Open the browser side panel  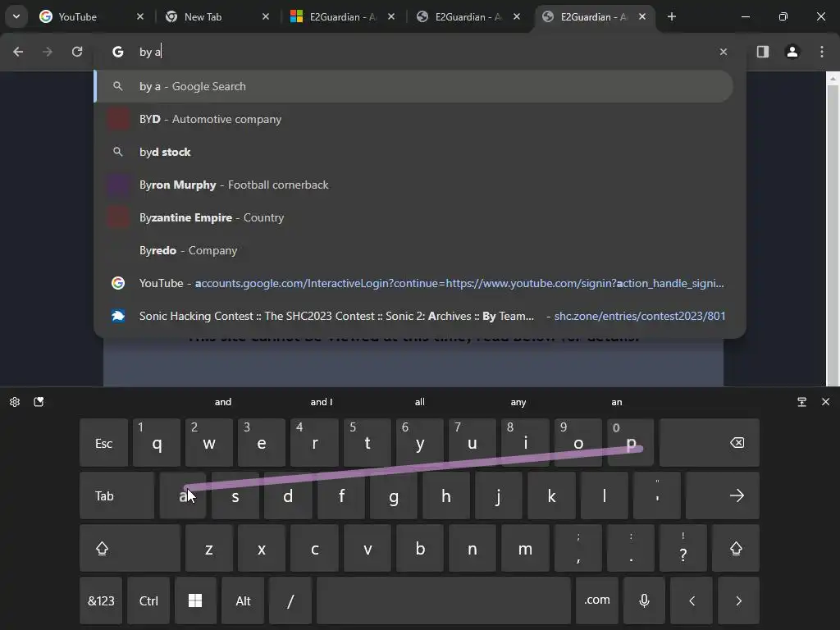763,52
